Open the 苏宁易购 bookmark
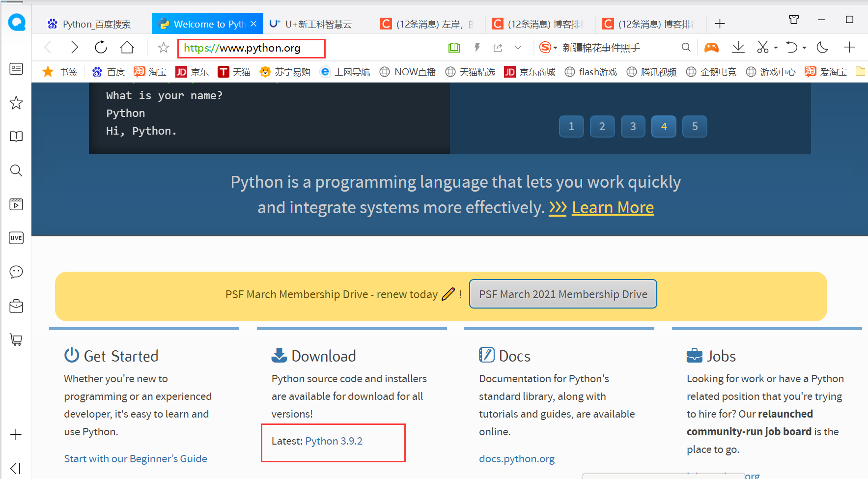The width and height of the screenshot is (868, 479). coord(285,72)
